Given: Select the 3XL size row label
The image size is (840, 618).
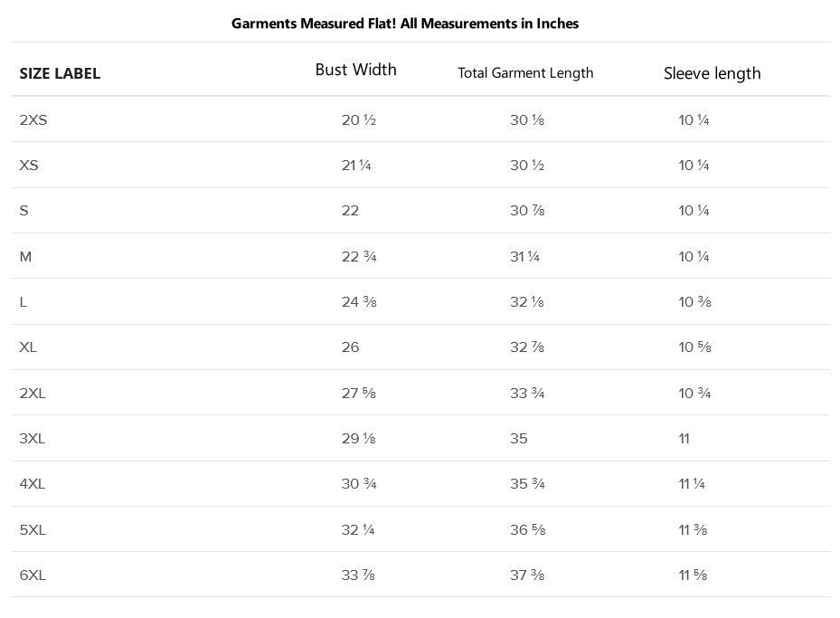Looking at the screenshot, I should coord(33,439).
